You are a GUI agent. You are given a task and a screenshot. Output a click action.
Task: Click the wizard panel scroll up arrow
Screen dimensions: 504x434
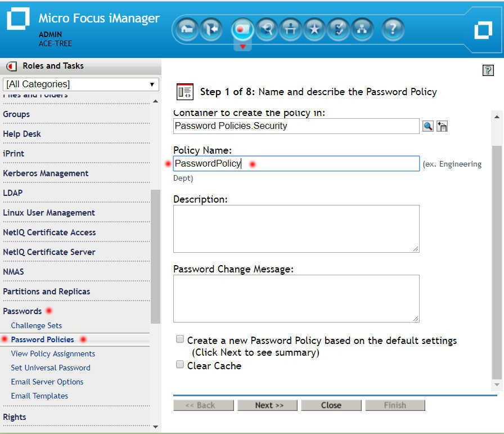pyautogui.click(x=497, y=117)
